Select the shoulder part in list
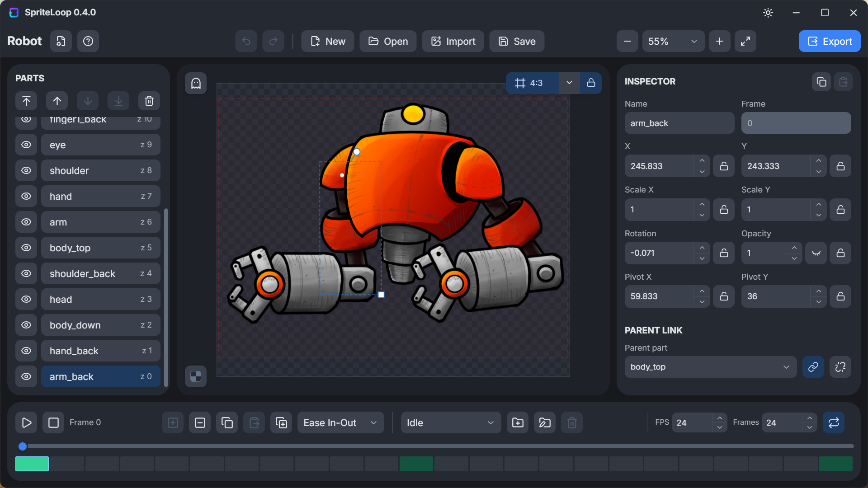 point(101,170)
